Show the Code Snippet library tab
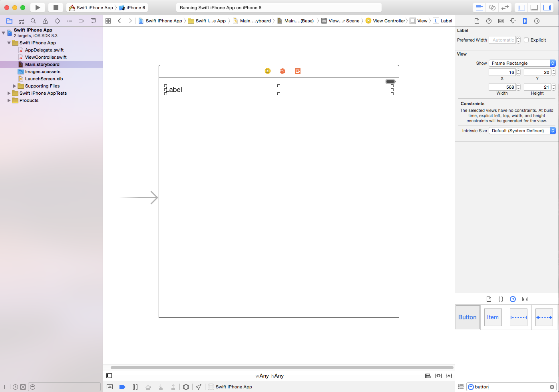The width and height of the screenshot is (559, 392). pyautogui.click(x=501, y=299)
